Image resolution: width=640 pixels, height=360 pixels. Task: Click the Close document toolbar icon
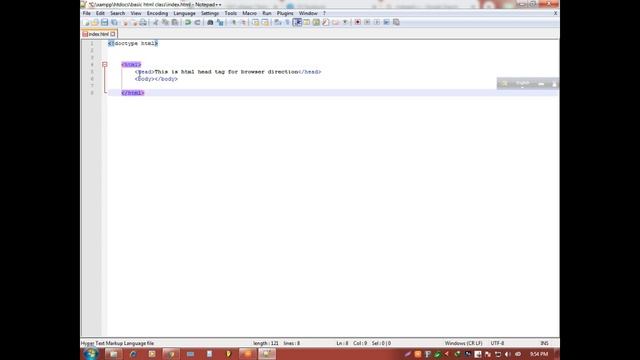125,22
